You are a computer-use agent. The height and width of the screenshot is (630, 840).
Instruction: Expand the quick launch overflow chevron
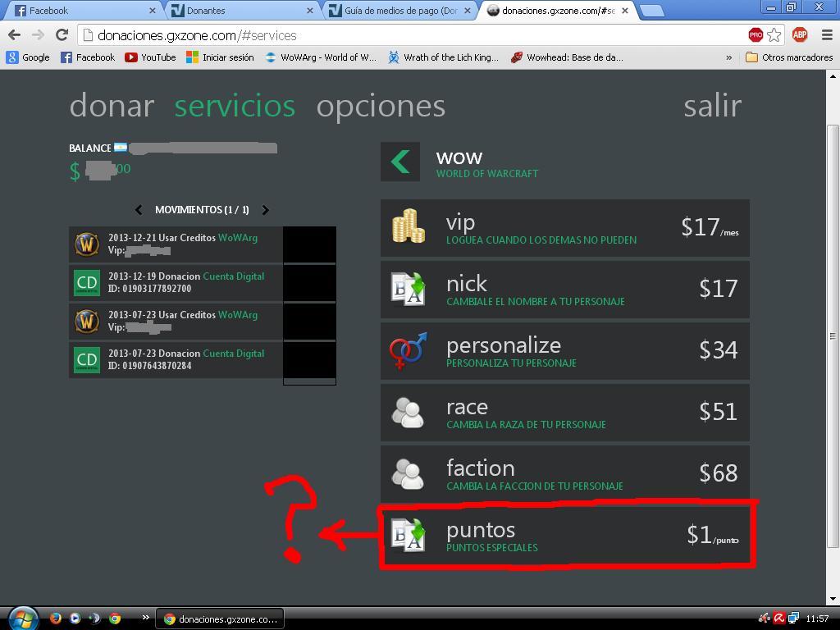point(145,617)
